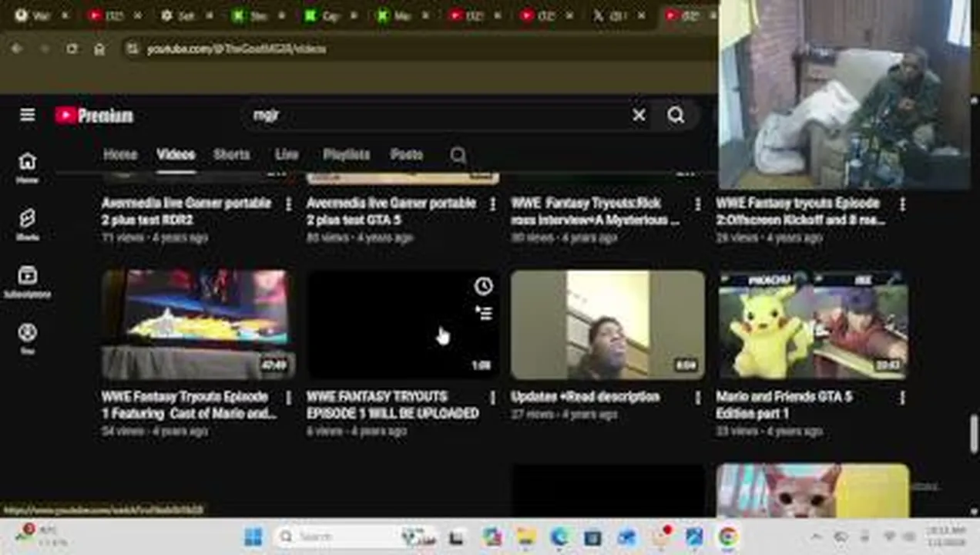Viewport: 980px width, 555px height.
Task: Clear the search box with the X
Action: click(x=639, y=115)
